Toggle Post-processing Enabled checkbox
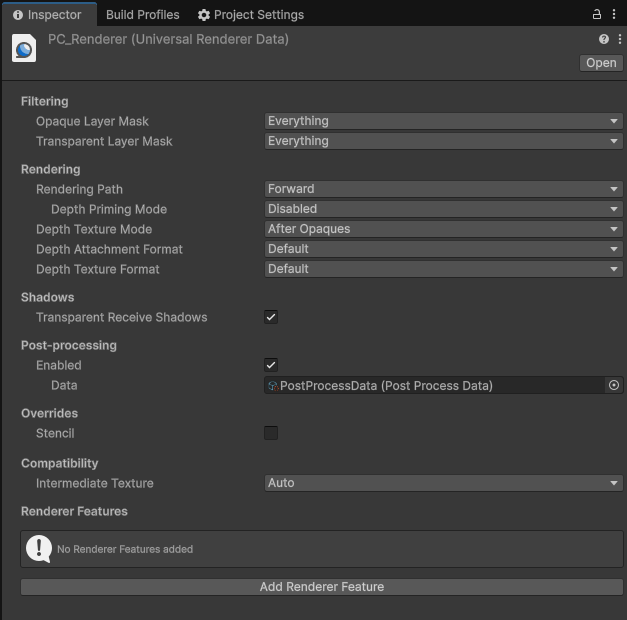 tap(271, 365)
